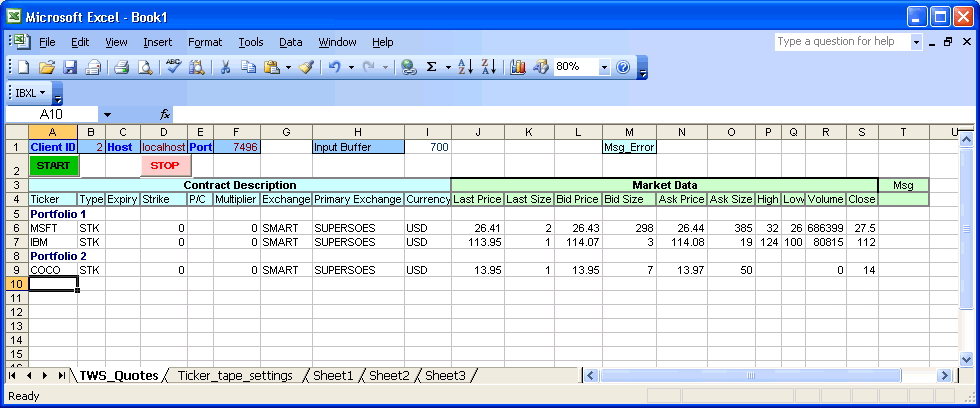Select the Input Buffer value 700
Screen dimensions: 980x408
pos(428,147)
